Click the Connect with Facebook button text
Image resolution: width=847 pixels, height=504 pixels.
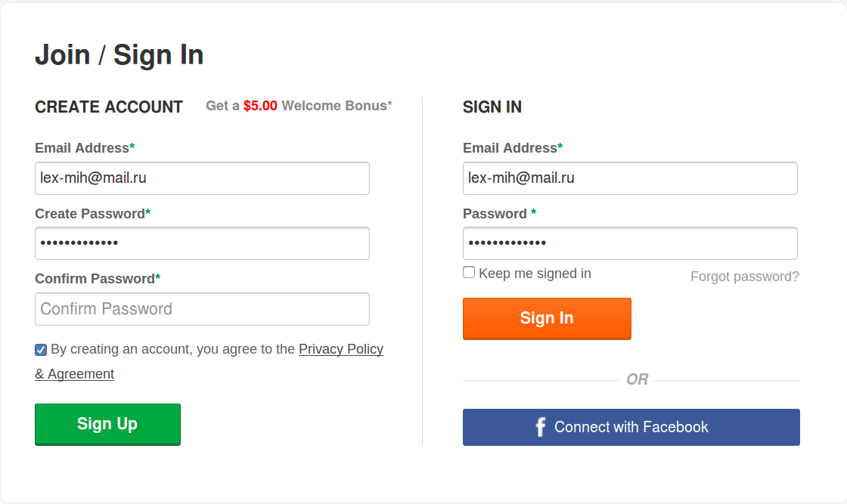tap(631, 428)
